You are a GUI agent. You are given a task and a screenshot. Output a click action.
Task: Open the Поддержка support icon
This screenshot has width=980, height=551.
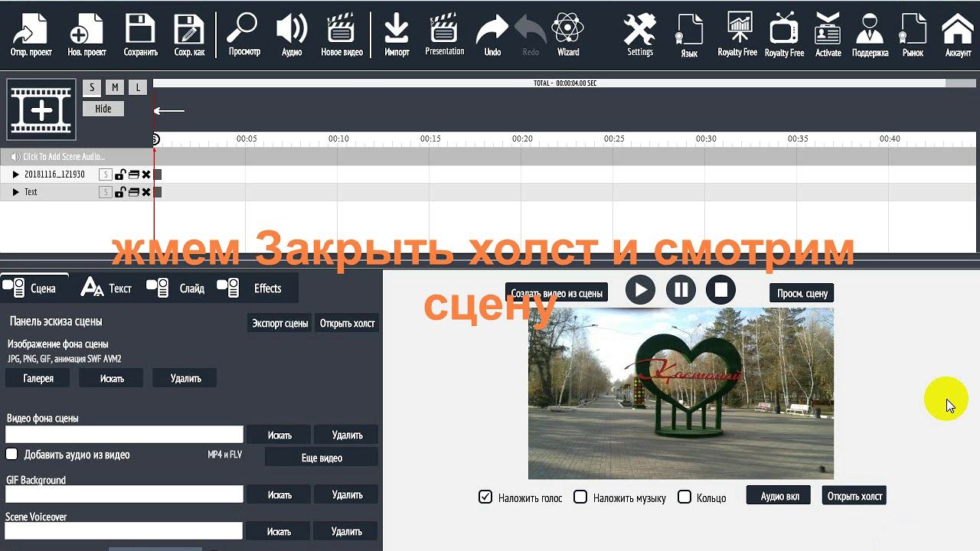coord(869,35)
